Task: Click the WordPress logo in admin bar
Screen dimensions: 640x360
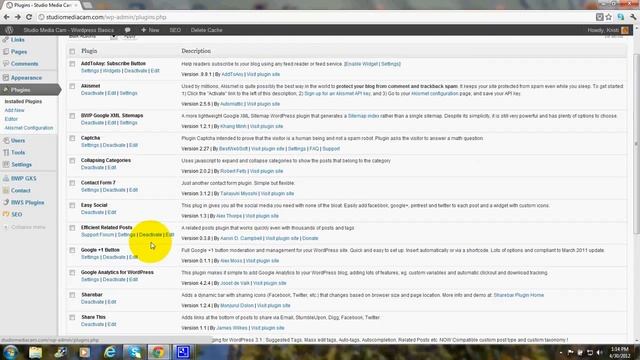Action: click(9, 30)
